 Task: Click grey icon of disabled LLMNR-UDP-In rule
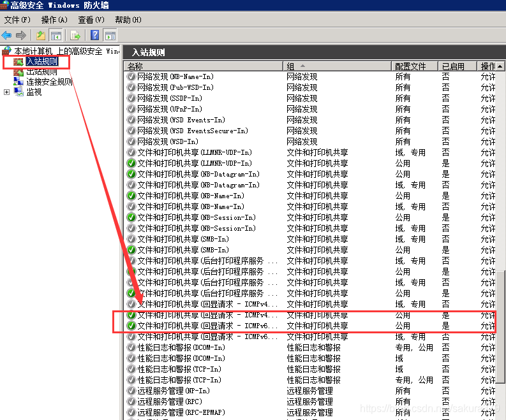pyautogui.click(x=131, y=152)
